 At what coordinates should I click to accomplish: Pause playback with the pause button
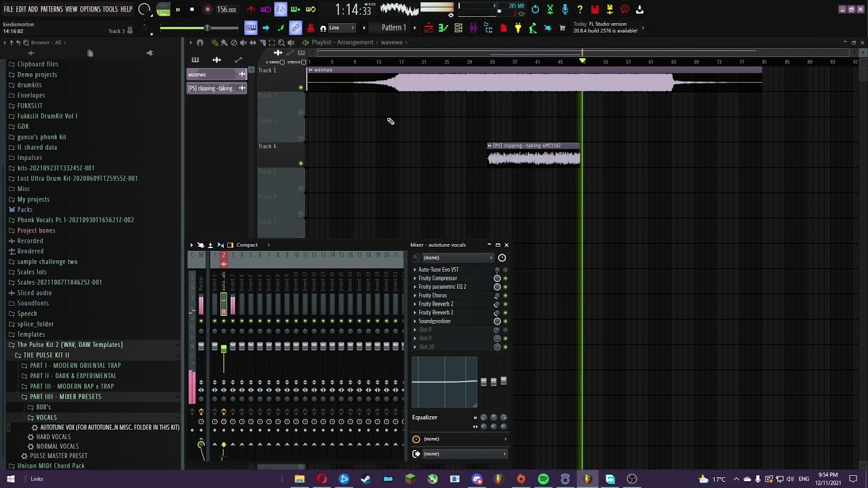[x=178, y=9]
